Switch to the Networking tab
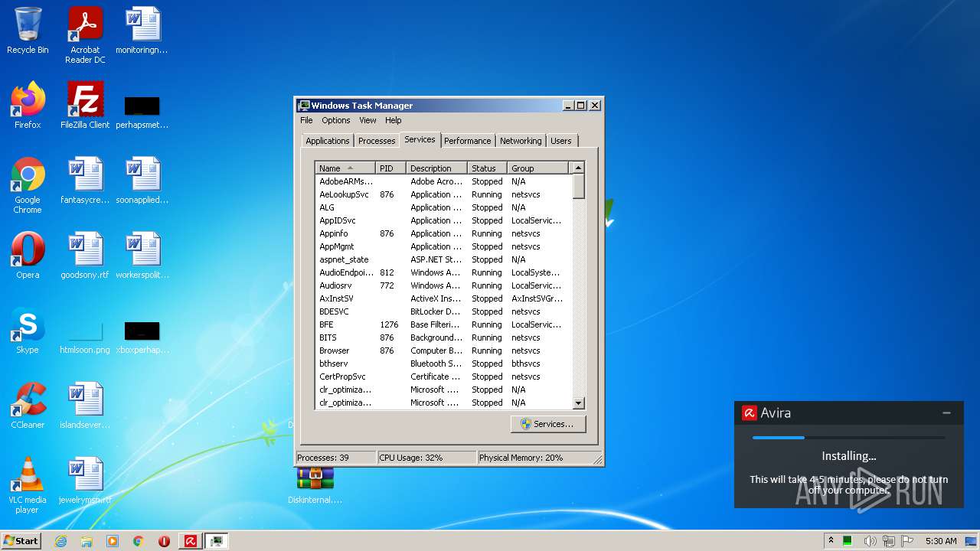980x551 pixels. 521,141
